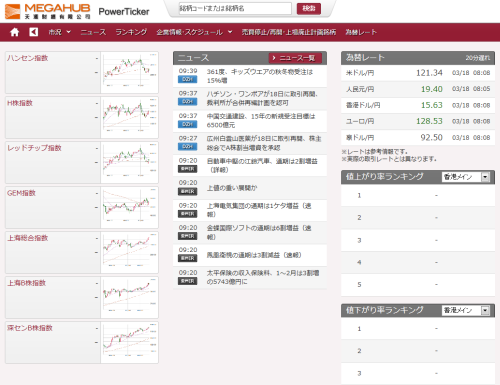Open the 上値の重い展開か news headline
500x385 pixels.
click(x=232, y=188)
